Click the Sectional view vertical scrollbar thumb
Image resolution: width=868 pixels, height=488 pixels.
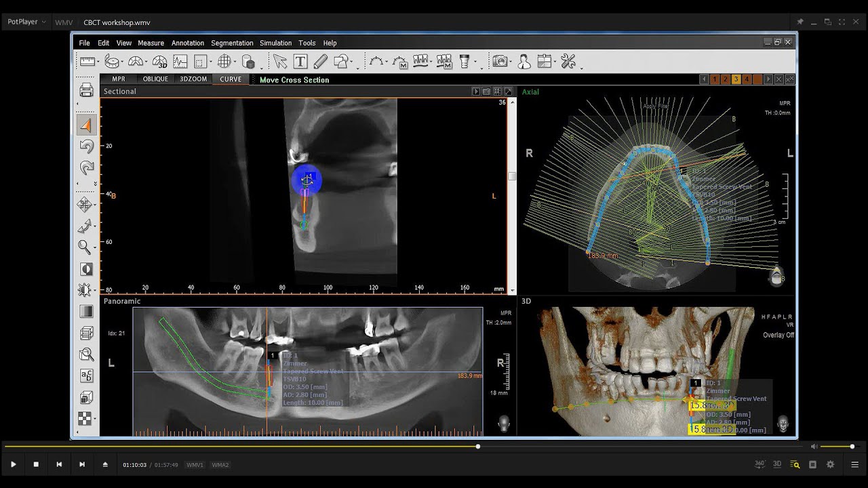coord(512,176)
